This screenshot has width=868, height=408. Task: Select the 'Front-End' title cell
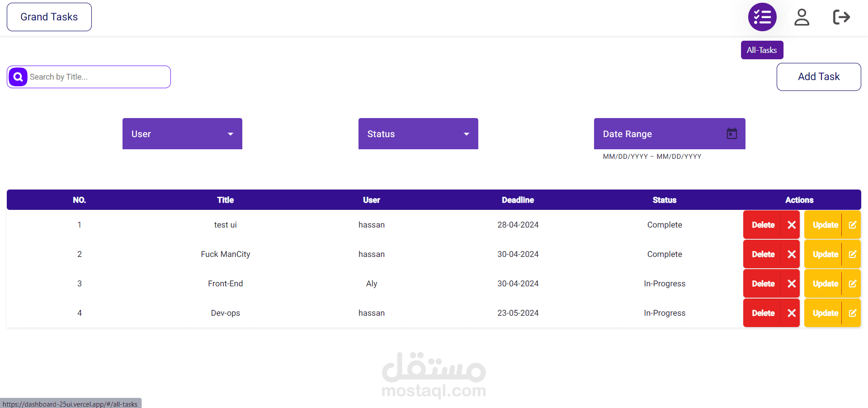pos(226,284)
